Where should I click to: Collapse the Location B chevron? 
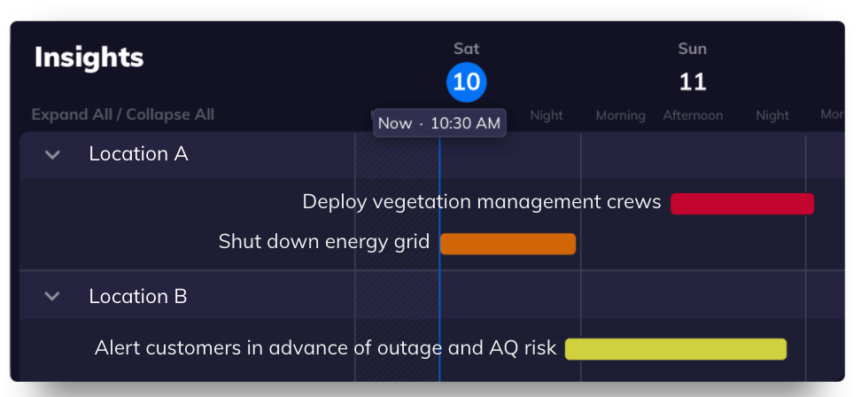coord(52,296)
